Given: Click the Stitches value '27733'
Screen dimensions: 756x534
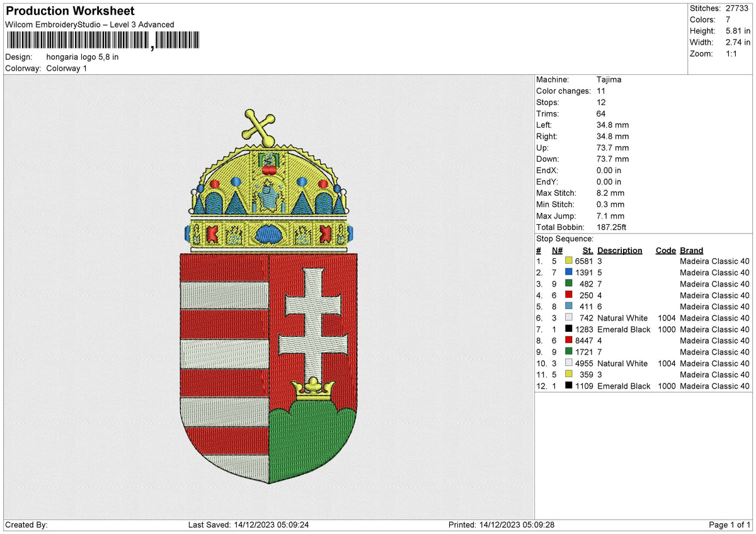Looking at the screenshot, I should tap(738, 8).
